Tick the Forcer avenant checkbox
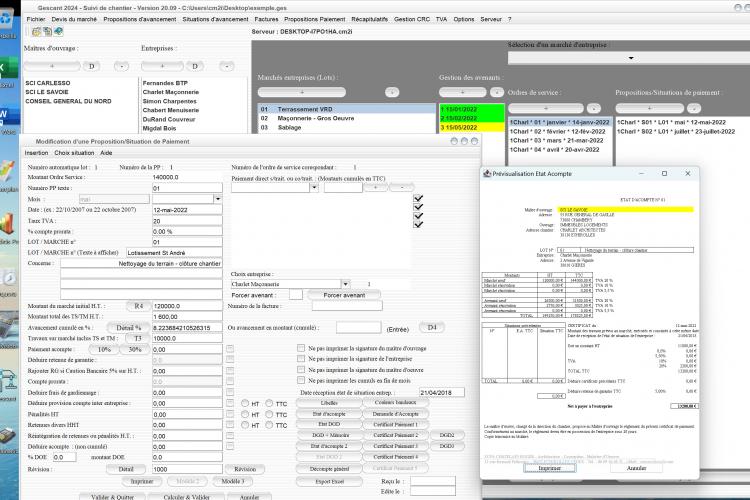The height and width of the screenshot is (500, 750). click(x=296, y=295)
